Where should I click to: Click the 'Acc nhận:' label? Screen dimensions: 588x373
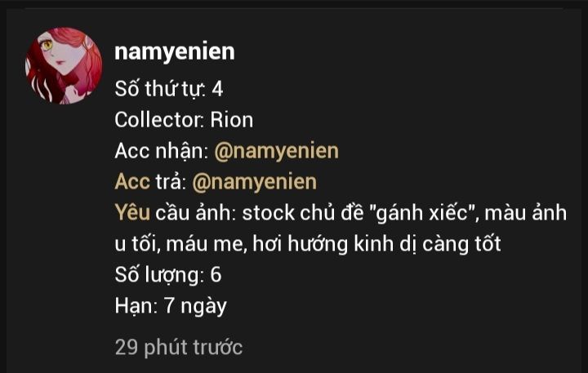point(162,151)
